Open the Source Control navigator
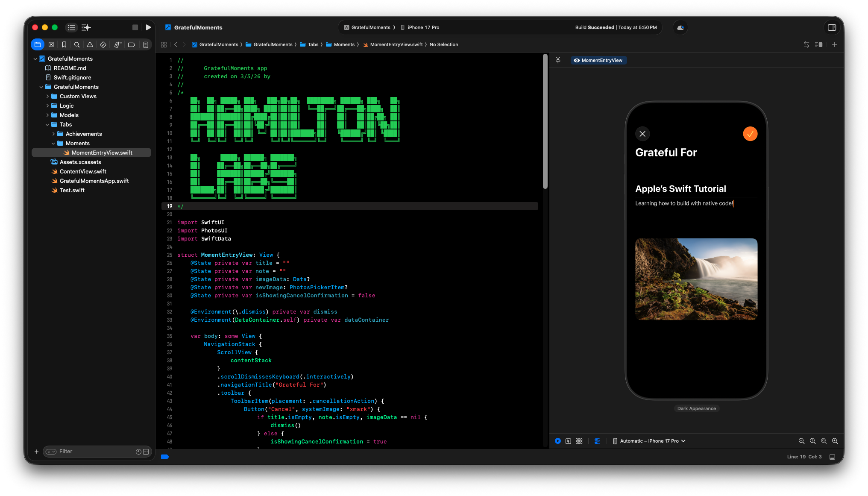The width and height of the screenshot is (868, 496). (x=51, y=44)
